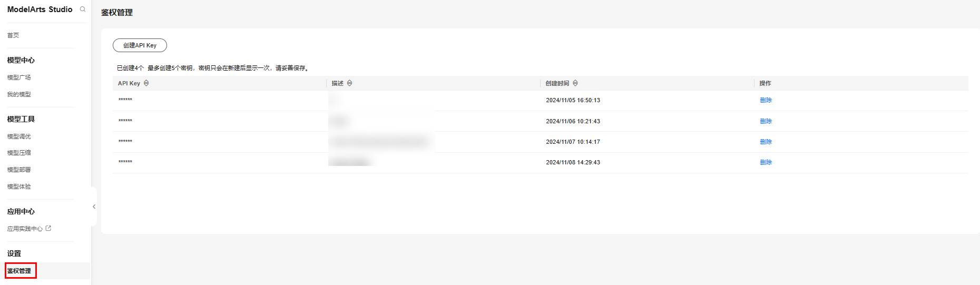Collapse the left sidebar panel
The height and width of the screenshot is (285, 980).
(94, 207)
